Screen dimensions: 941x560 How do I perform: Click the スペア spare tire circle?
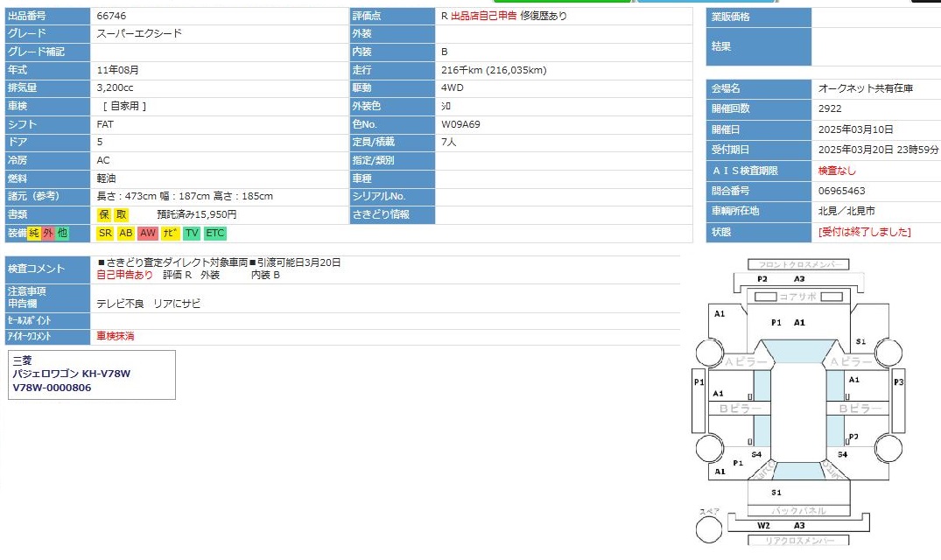click(709, 528)
